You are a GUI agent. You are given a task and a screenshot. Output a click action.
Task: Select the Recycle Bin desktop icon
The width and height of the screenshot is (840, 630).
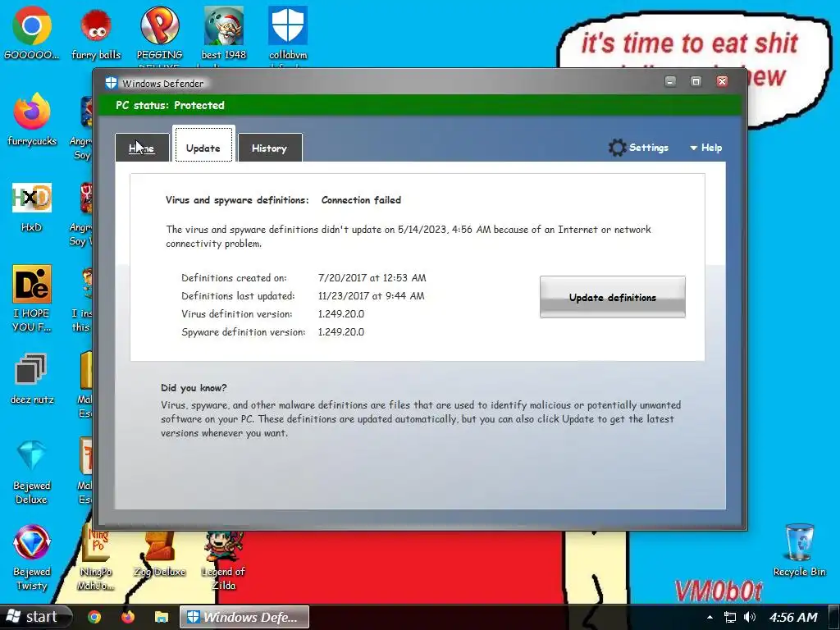pyautogui.click(x=799, y=550)
